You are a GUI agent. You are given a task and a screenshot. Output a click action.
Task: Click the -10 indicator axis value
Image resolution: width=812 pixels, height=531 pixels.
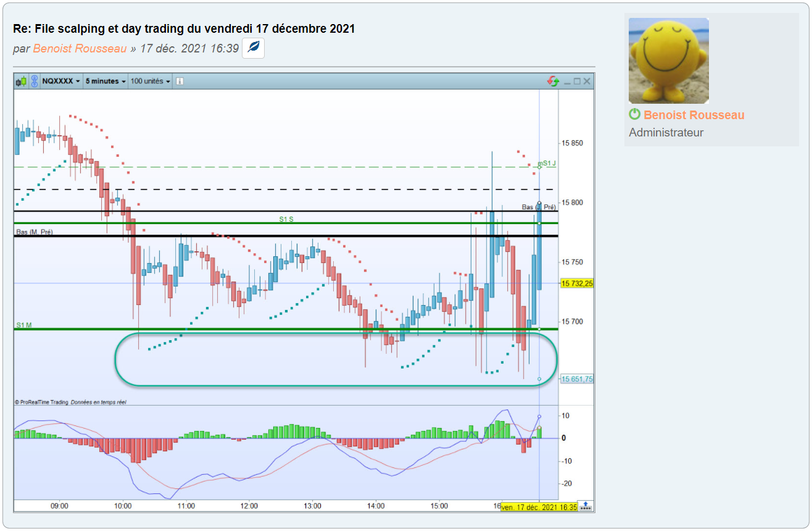pyautogui.click(x=566, y=461)
